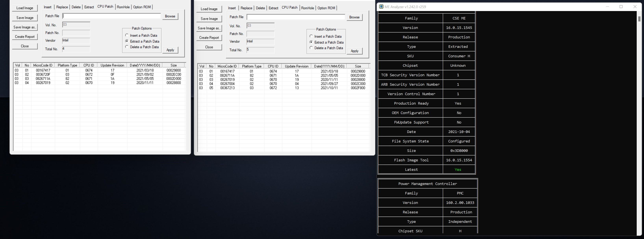Maximize the ME Analyzer window
The width and height of the screenshot is (644, 239).
coord(621,7)
